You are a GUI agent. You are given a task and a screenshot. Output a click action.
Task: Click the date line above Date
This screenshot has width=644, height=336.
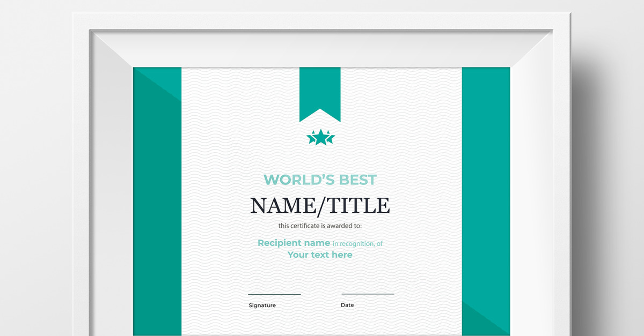point(368,294)
